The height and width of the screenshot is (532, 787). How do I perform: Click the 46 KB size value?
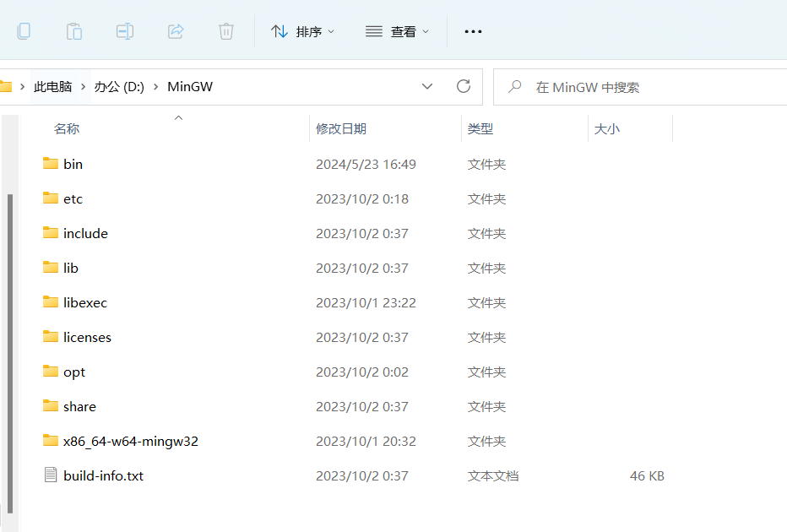(647, 475)
